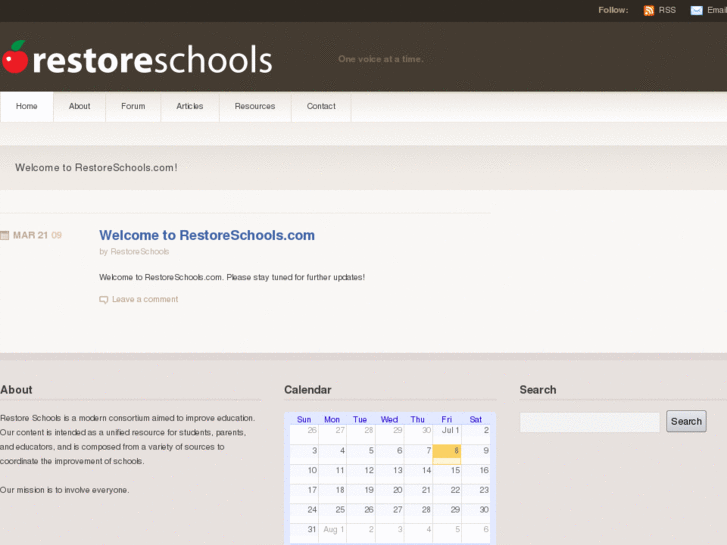Click the MAR 21 09 post date
The image size is (727, 545).
point(37,235)
